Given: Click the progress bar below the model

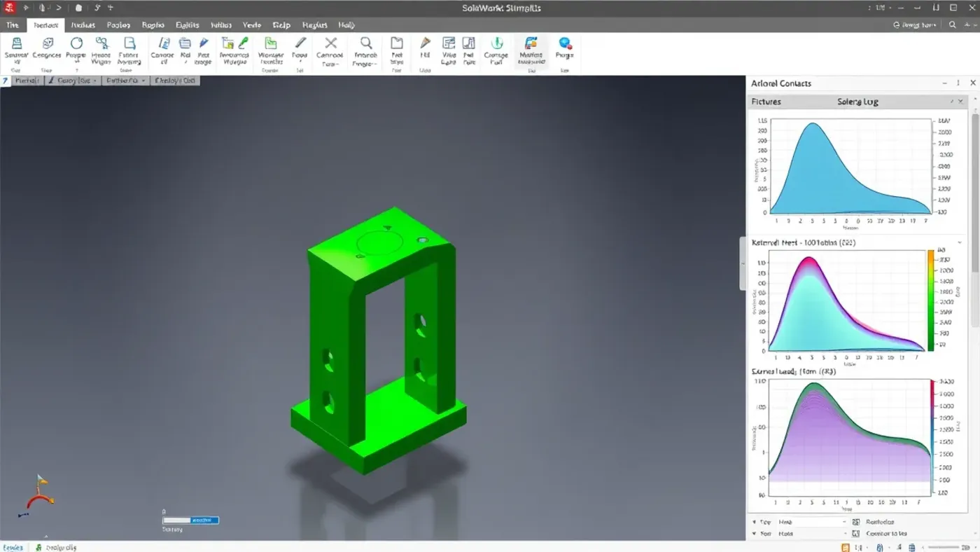Looking at the screenshot, I should click(x=190, y=520).
